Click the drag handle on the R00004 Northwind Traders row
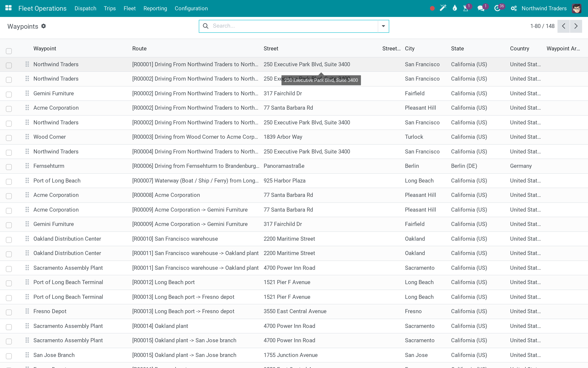This screenshot has height=368, width=588. (27, 151)
